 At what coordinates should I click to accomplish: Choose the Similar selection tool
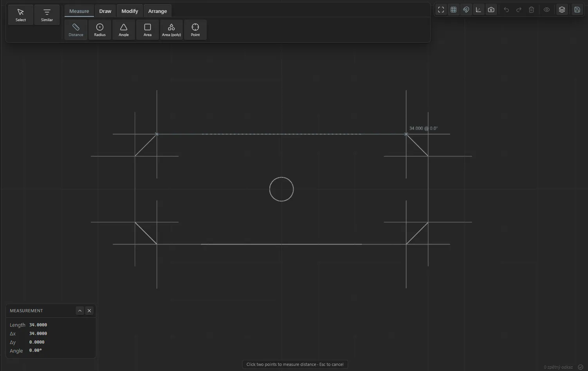pos(47,15)
